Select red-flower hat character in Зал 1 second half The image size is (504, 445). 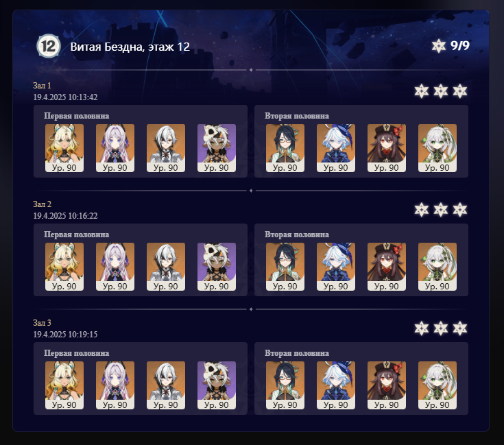click(x=387, y=148)
